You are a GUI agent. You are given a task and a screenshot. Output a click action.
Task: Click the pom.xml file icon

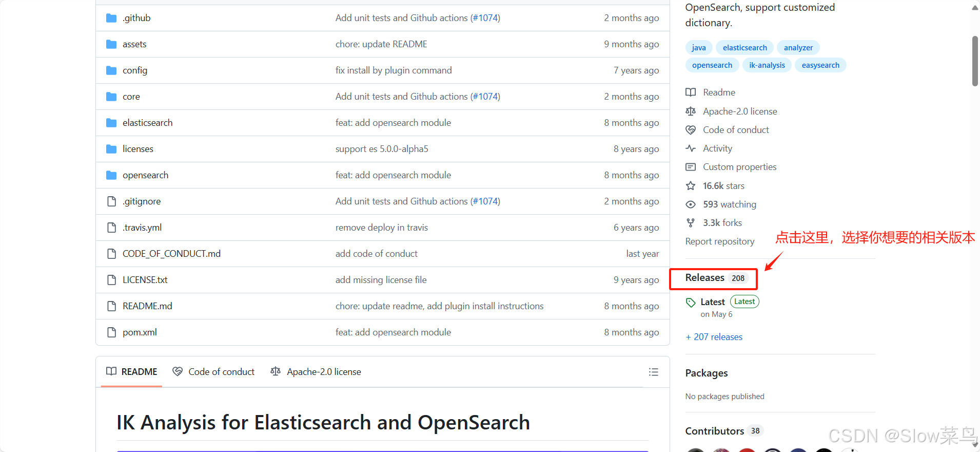[111, 332]
